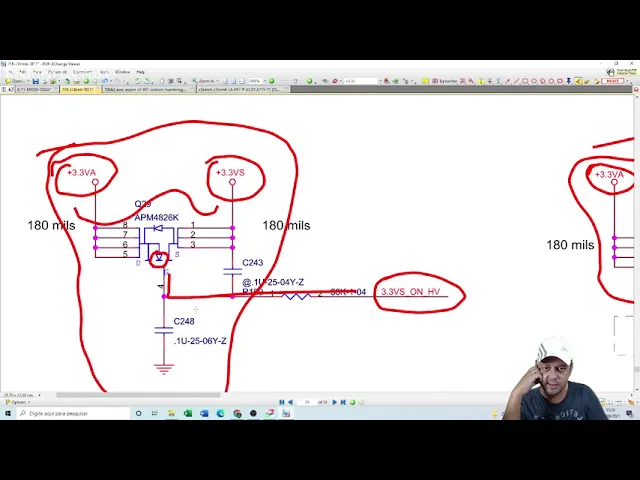Select the Rectangle drawing tool
Screen dimensions: 640x480
[x=525, y=81]
